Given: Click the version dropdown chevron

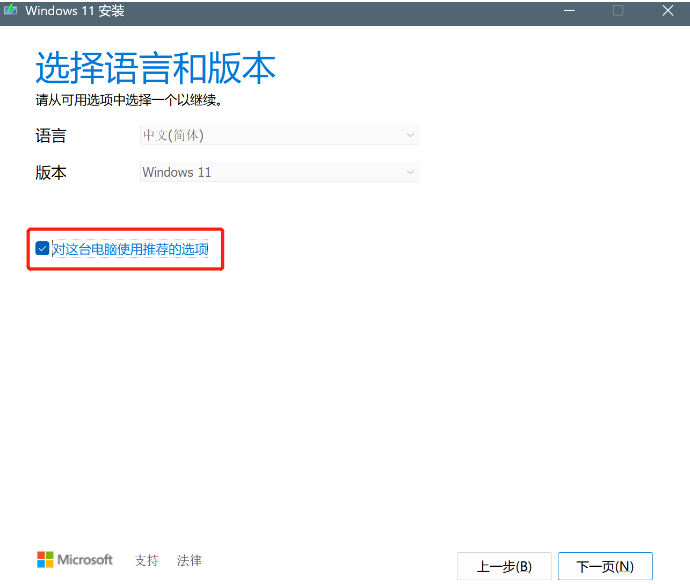Looking at the screenshot, I should [410, 172].
